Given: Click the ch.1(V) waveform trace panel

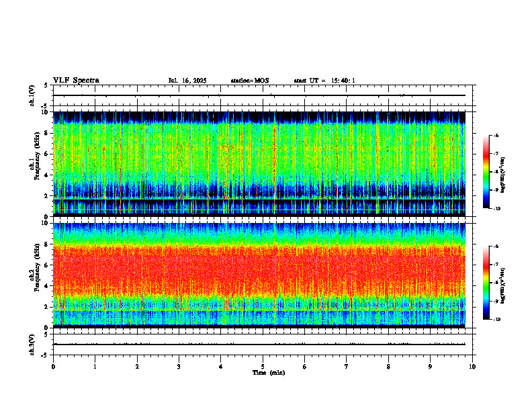Looking at the screenshot, I should click(263, 95).
